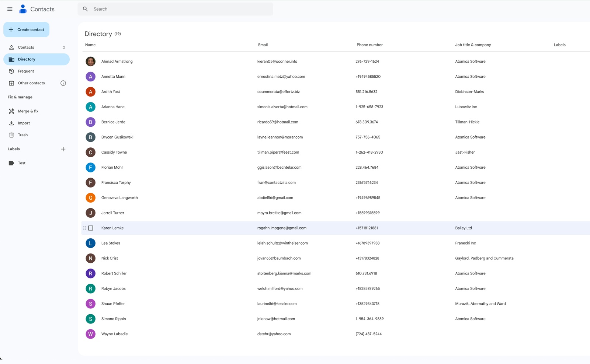This screenshot has width=590, height=364.
Task: Click Arianna Hane's teal A avatar
Action: pyautogui.click(x=90, y=107)
